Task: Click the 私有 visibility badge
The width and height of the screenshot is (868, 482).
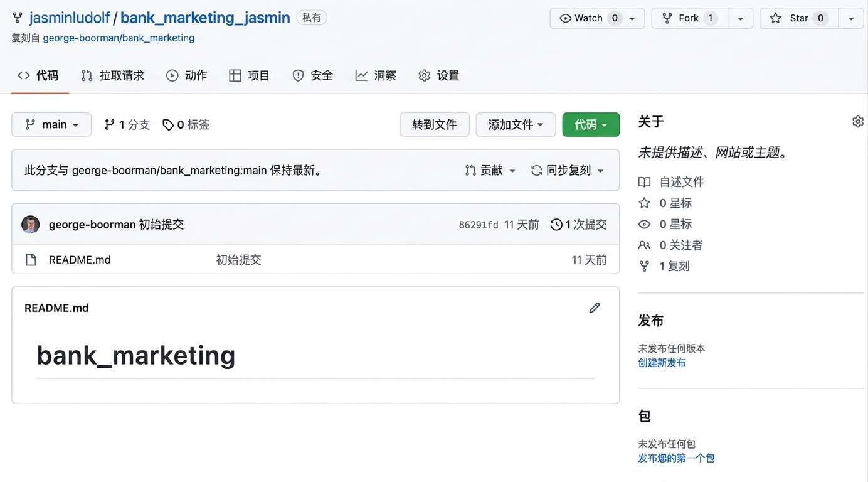Action: point(312,18)
